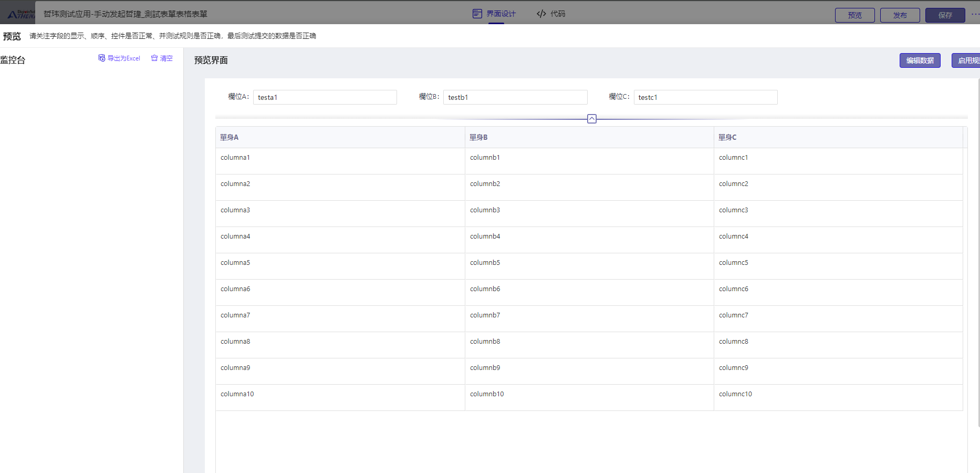The image size is (980, 473).
Task: Select cell columna3
Action: (x=340, y=213)
